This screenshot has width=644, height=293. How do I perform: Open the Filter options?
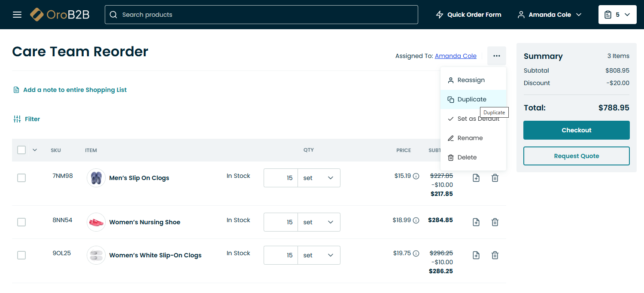point(27,119)
